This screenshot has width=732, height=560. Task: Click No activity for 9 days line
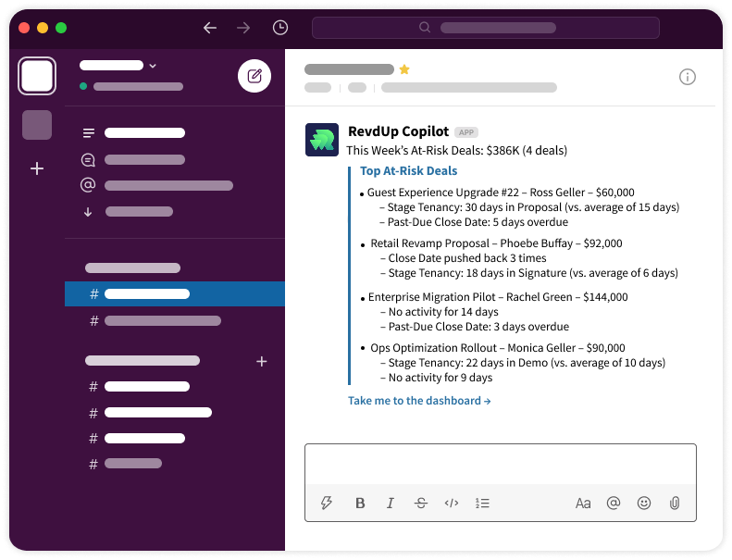click(x=437, y=378)
